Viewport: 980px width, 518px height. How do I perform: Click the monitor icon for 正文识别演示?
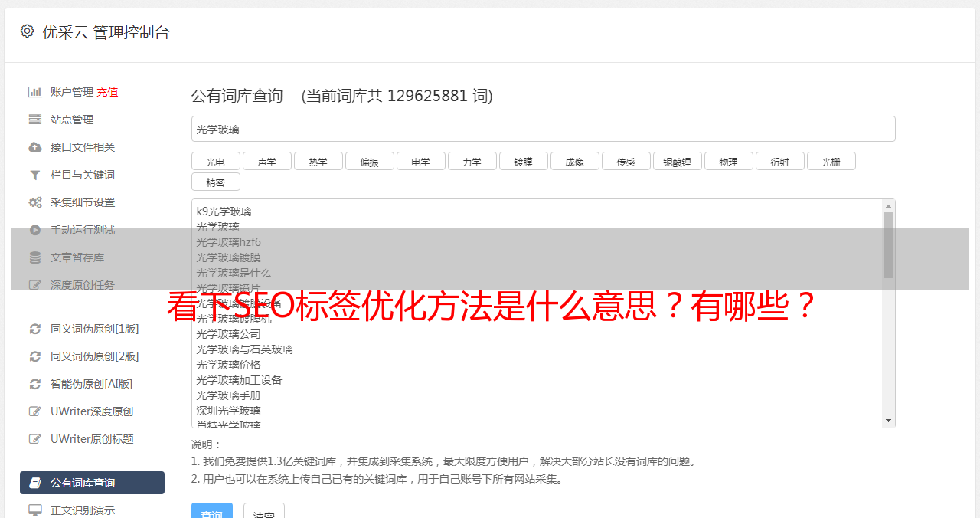34,510
